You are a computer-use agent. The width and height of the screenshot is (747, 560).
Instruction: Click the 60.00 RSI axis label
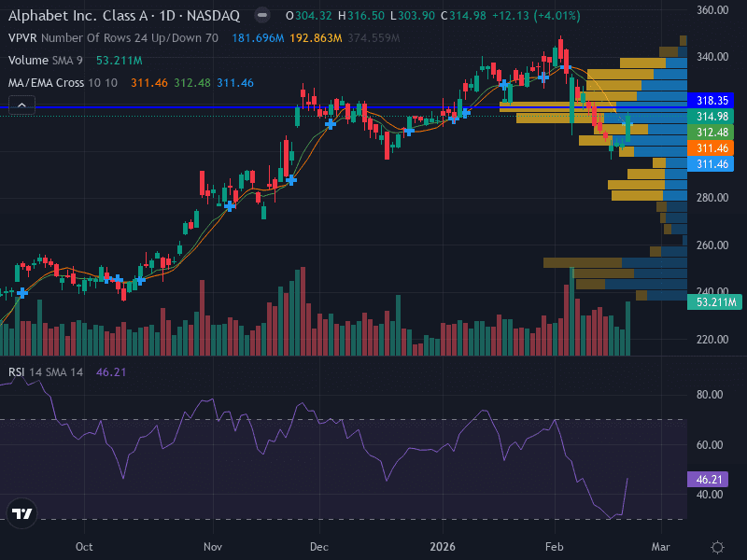pos(710,445)
